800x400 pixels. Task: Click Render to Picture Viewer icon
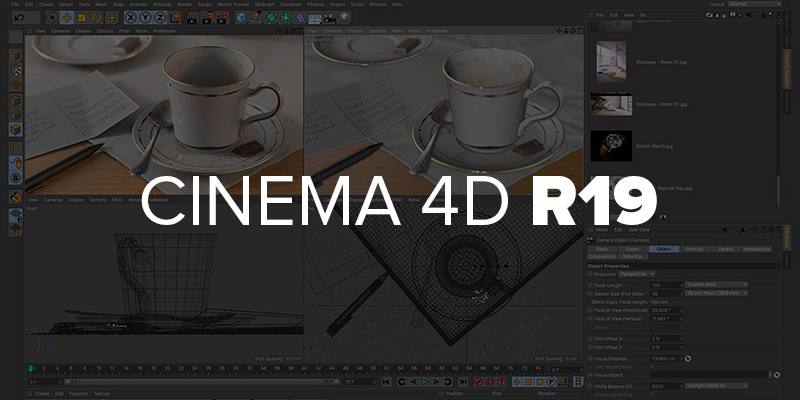[x=208, y=18]
